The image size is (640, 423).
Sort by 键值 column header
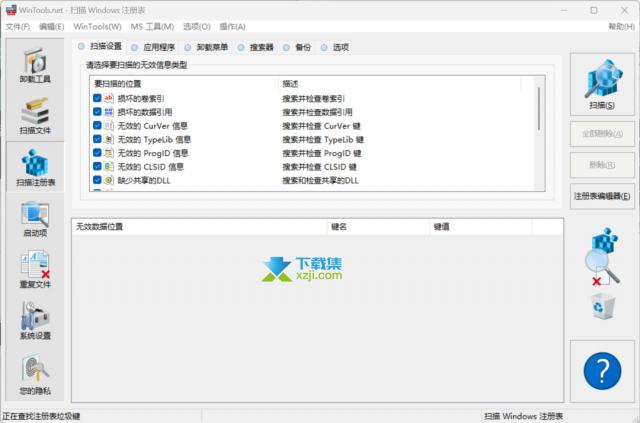(481, 227)
